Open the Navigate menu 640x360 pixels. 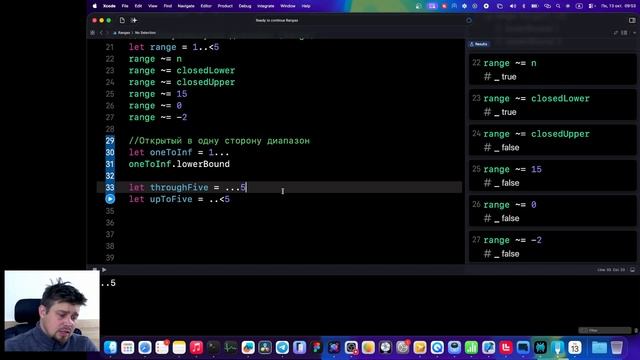coord(186,6)
